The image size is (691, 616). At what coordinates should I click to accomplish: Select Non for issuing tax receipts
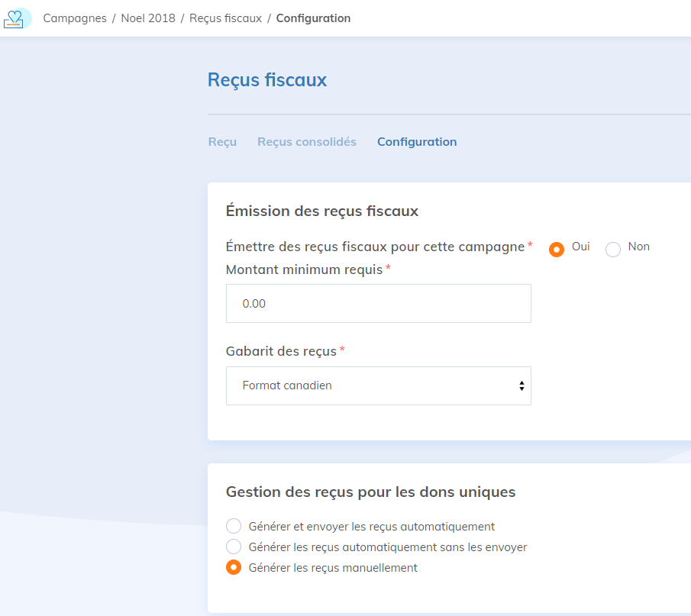pyautogui.click(x=613, y=250)
